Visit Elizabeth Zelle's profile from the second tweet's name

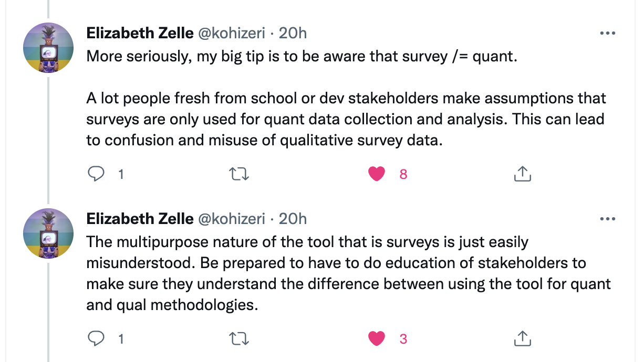pos(140,219)
